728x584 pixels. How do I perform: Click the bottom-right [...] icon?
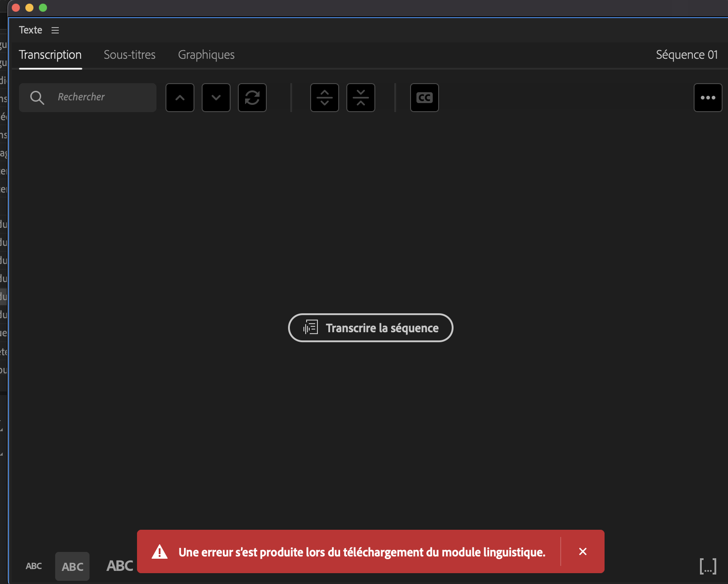click(x=708, y=566)
